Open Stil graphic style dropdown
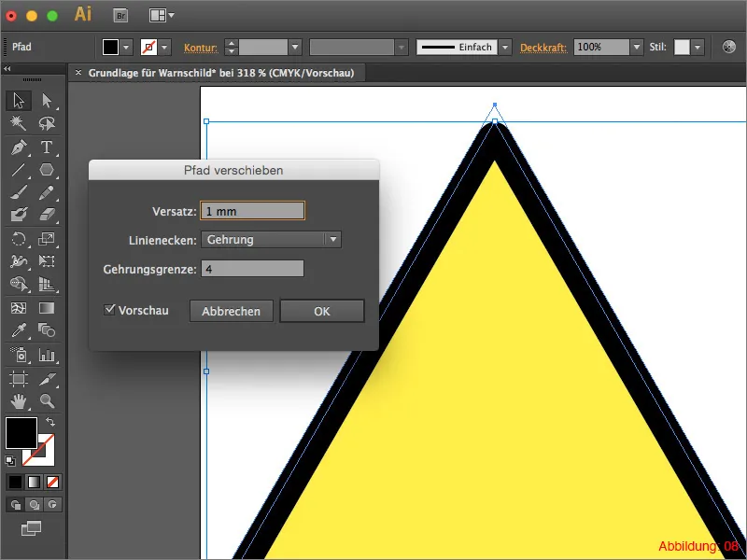This screenshot has width=747, height=560. (698, 48)
